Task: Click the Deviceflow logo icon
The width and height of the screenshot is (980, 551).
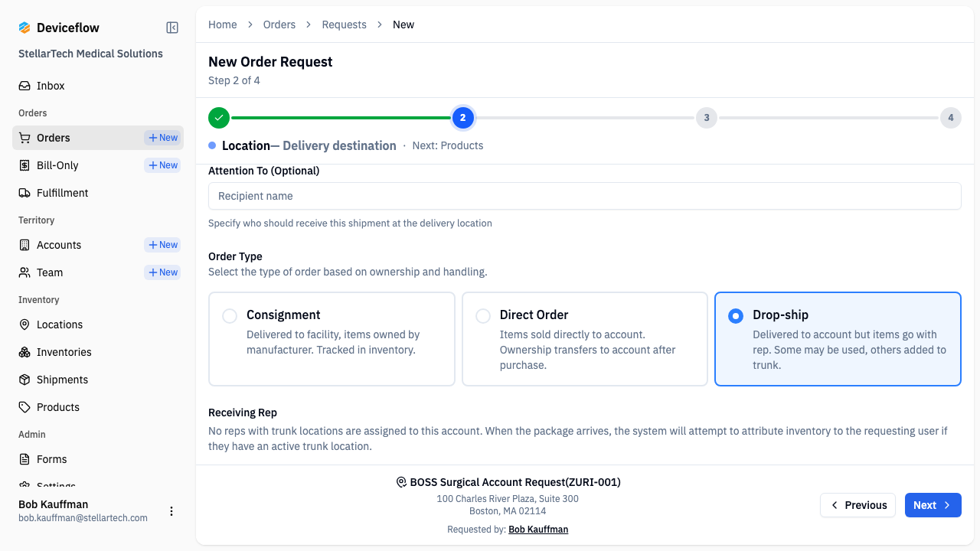Action: click(24, 28)
